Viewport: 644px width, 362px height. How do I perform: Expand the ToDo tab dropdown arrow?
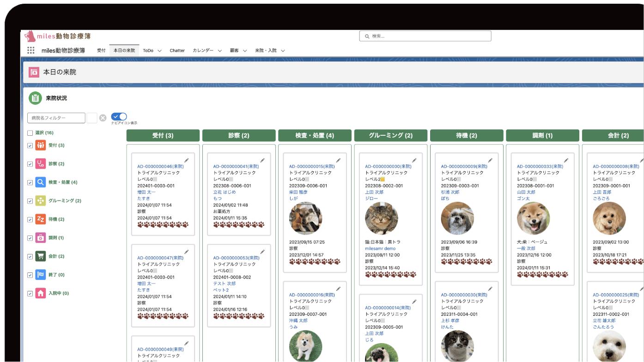pyautogui.click(x=159, y=51)
